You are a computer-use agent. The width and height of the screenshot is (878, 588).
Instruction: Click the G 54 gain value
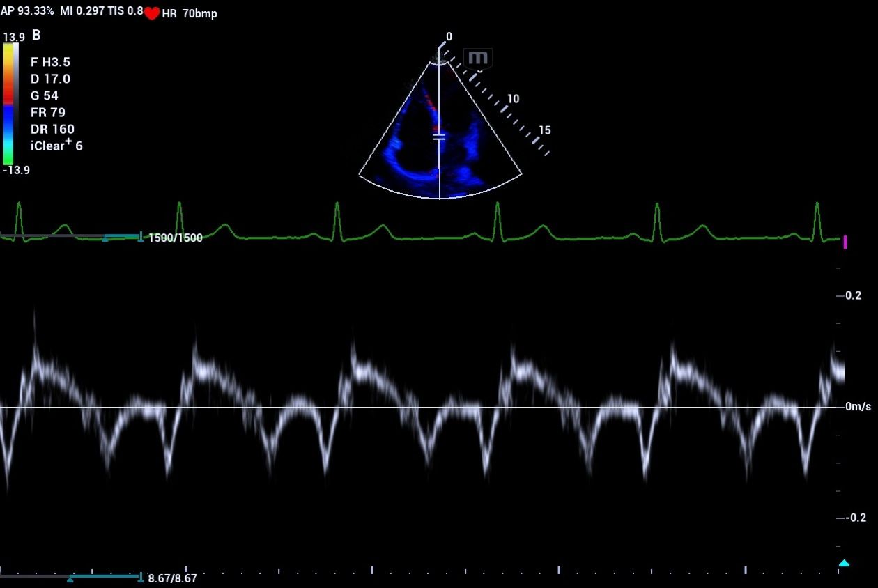tap(46, 95)
